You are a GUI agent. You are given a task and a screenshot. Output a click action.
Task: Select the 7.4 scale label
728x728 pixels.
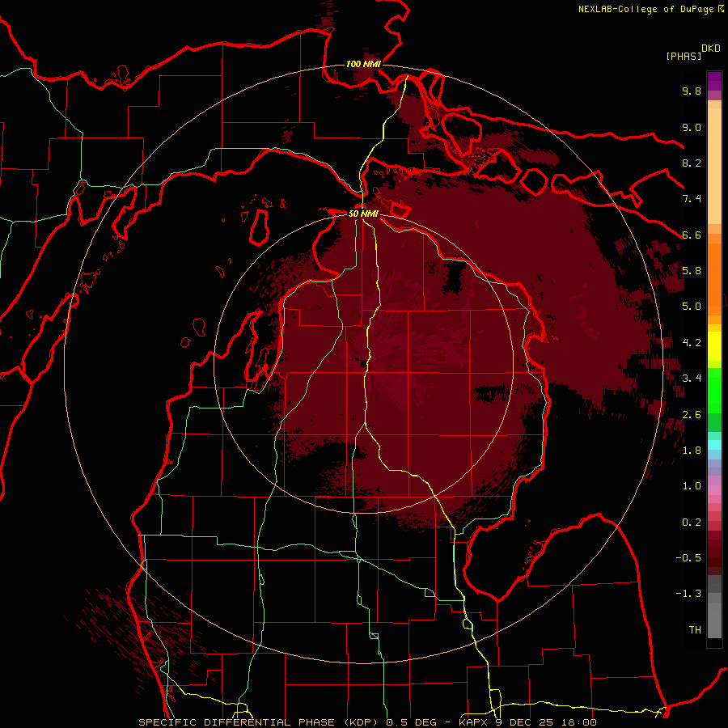[x=692, y=199]
